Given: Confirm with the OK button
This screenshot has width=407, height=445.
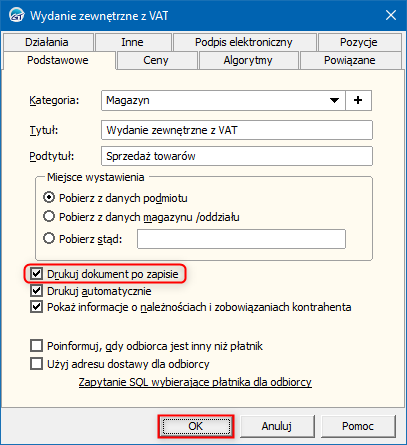Looking at the screenshot, I should [x=196, y=426].
